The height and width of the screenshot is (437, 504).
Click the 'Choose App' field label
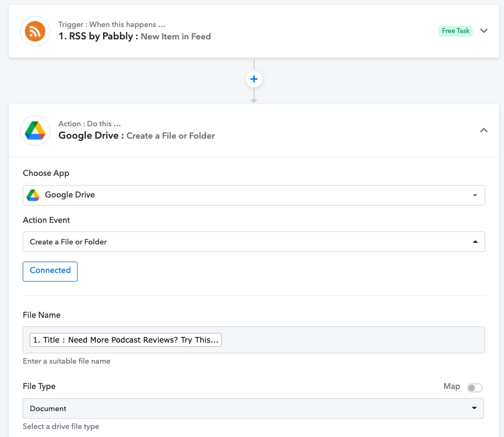[46, 173]
